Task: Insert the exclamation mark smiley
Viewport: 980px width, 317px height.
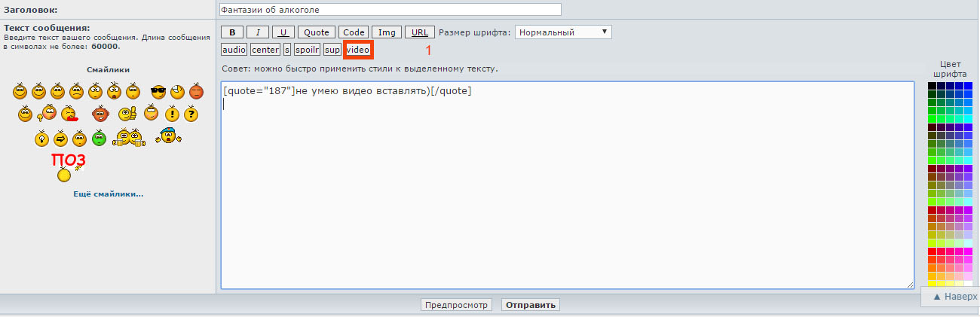Action: click(172, 114)
